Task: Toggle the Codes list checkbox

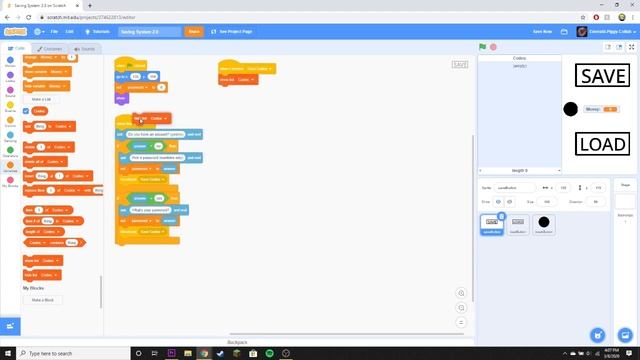Action: 26,111
